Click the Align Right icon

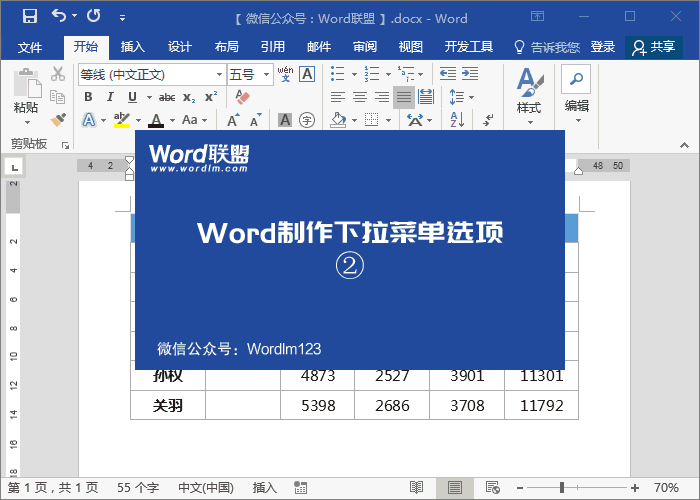pyautogui.click(x=382, y=97)
